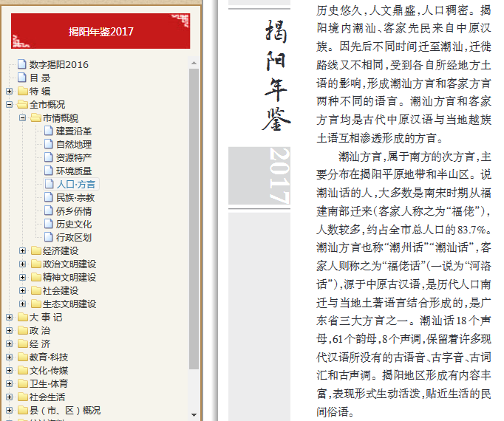Expand the 卫生·体育 node

[9, 384]
